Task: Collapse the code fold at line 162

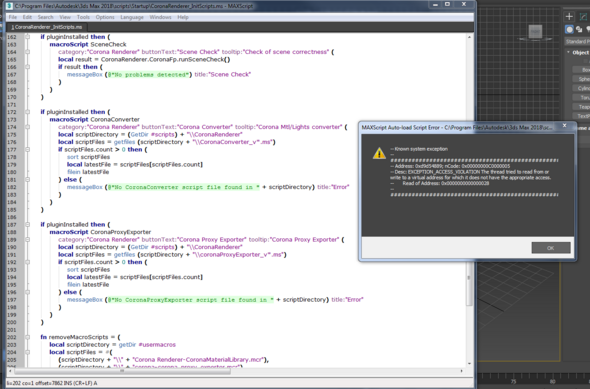Action: (x=27, y=37)
